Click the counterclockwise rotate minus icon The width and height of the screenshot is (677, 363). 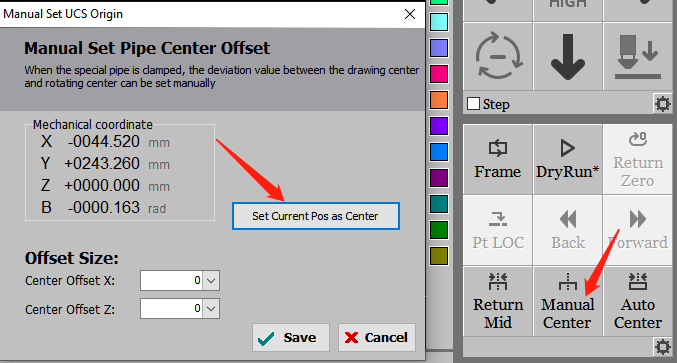point(498,57)
